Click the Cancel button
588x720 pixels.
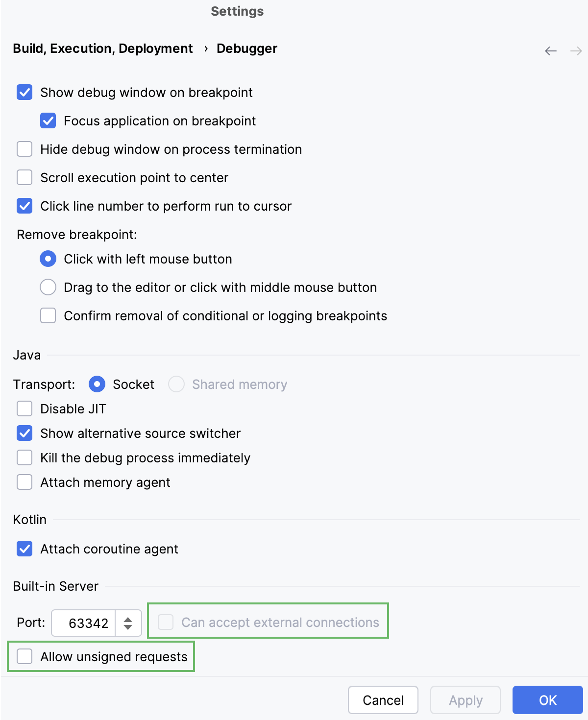(383, 700)
